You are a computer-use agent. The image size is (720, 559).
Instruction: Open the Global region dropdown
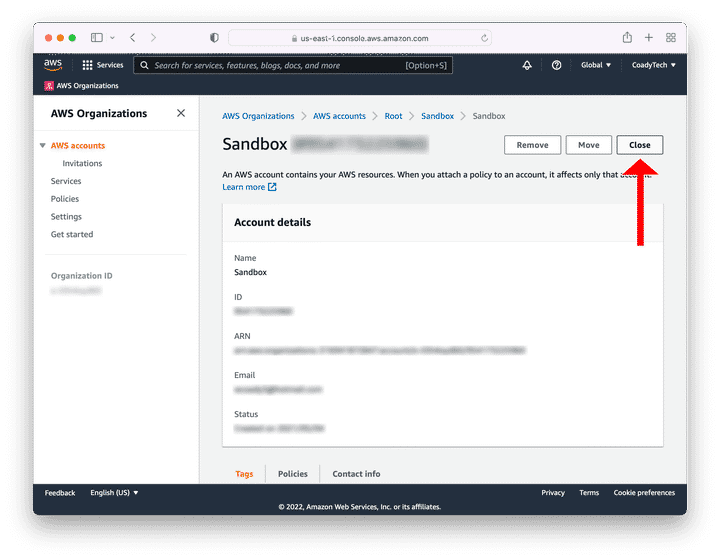(596, 65)
